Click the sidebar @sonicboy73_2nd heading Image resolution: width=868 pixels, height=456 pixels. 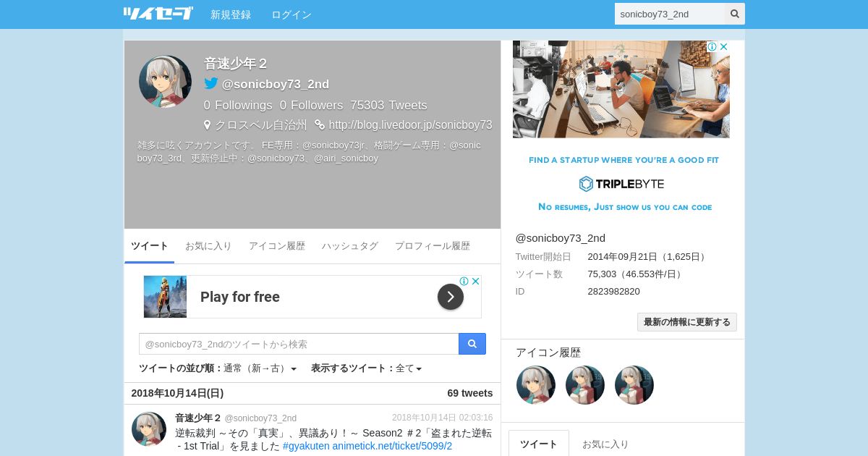[x=561, y=238]
